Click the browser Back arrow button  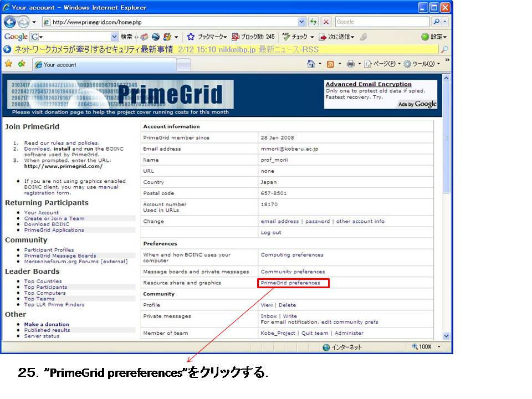[x=10, y=22]
